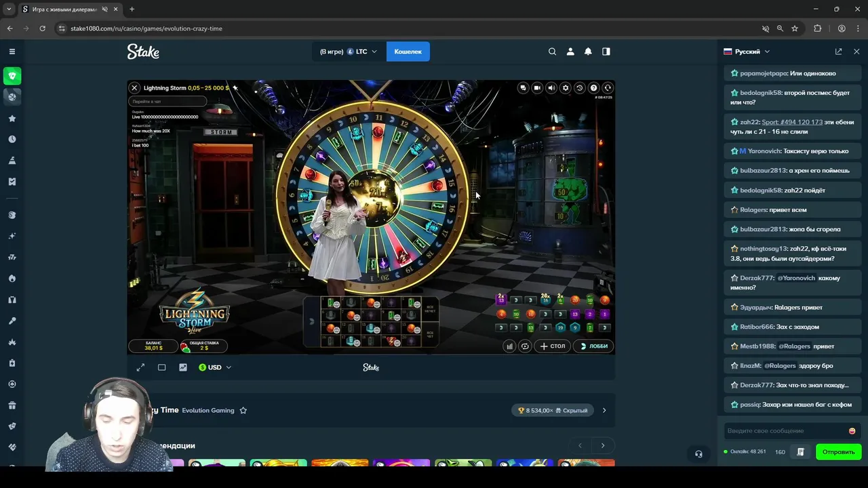
Task: Toggle favourite star next to Evolution Gaming
Action: point(243,410)
